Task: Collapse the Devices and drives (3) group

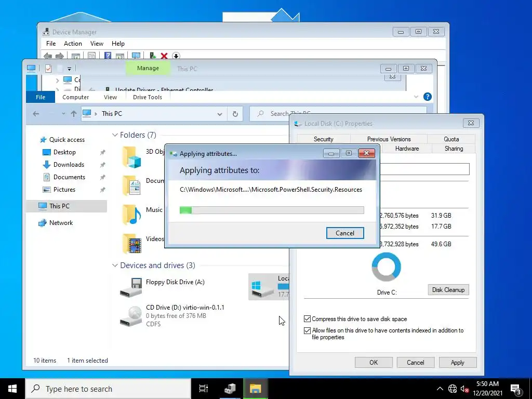Action: click(x=115, y=265)
